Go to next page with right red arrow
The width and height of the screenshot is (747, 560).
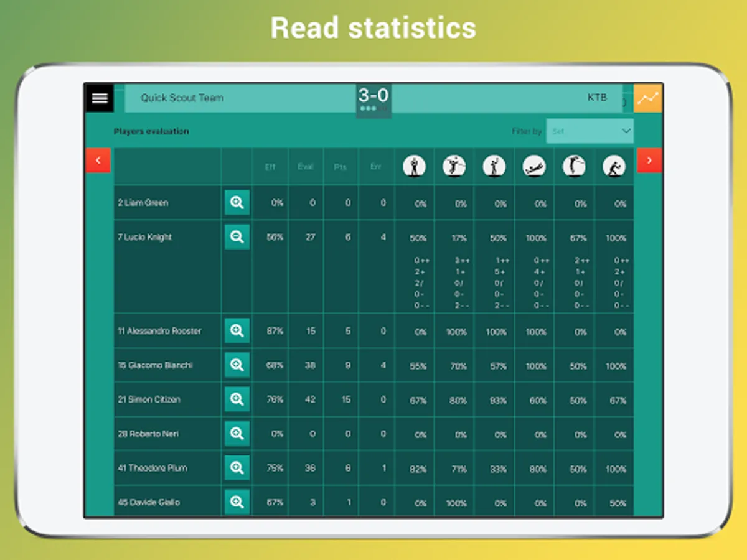pyautogui.click(x=649, y=161)
